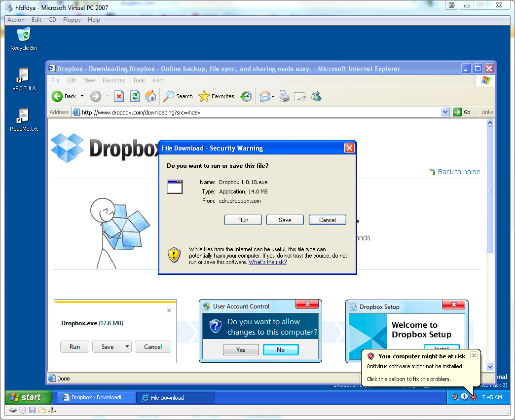The height and width of the screenshot is (420, 515).
Task: Open the Favorites menu in Internet Explorer
Action: tap(113, 80)
